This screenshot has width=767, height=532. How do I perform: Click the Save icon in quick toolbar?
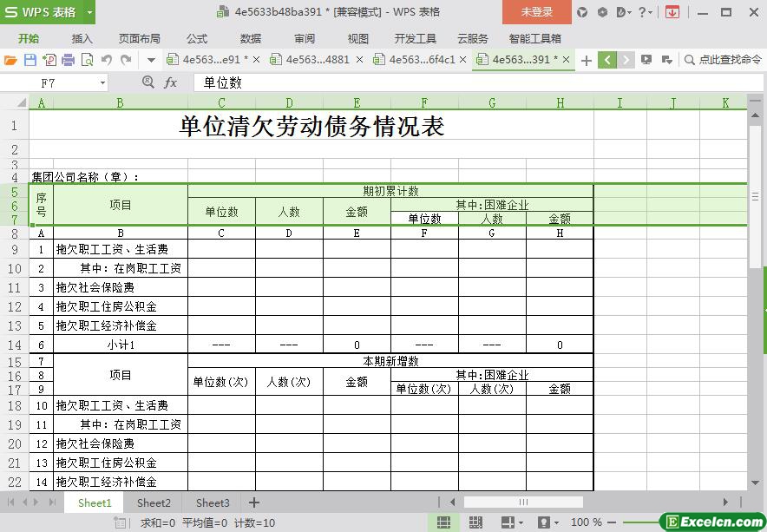click(x=30, y=60)
